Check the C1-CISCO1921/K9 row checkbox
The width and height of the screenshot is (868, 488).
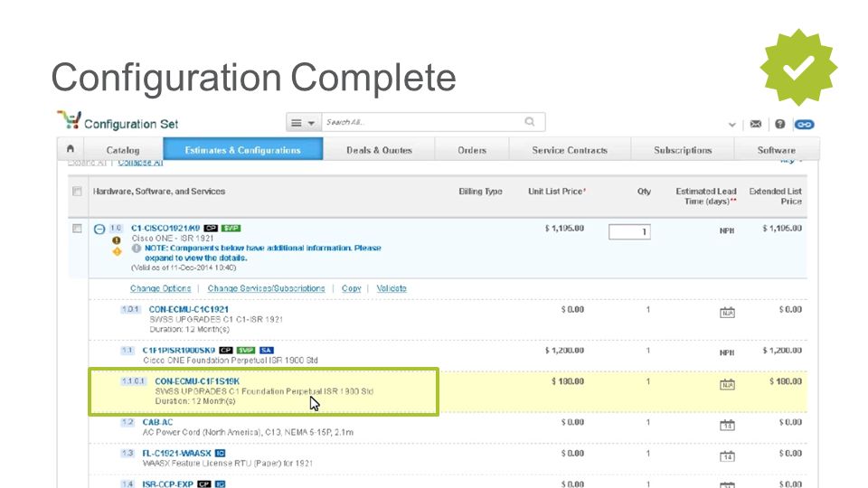(77, 229)
